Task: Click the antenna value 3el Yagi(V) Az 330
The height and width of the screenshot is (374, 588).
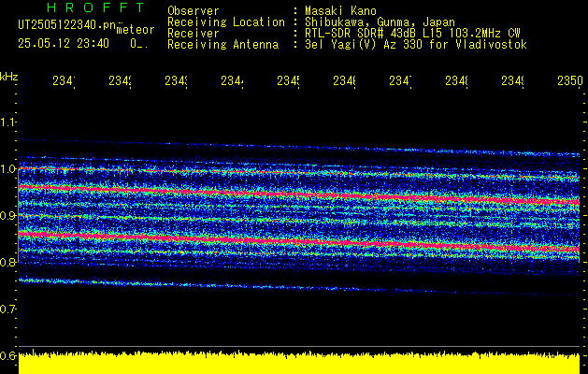Action: (x=364, y=45)
